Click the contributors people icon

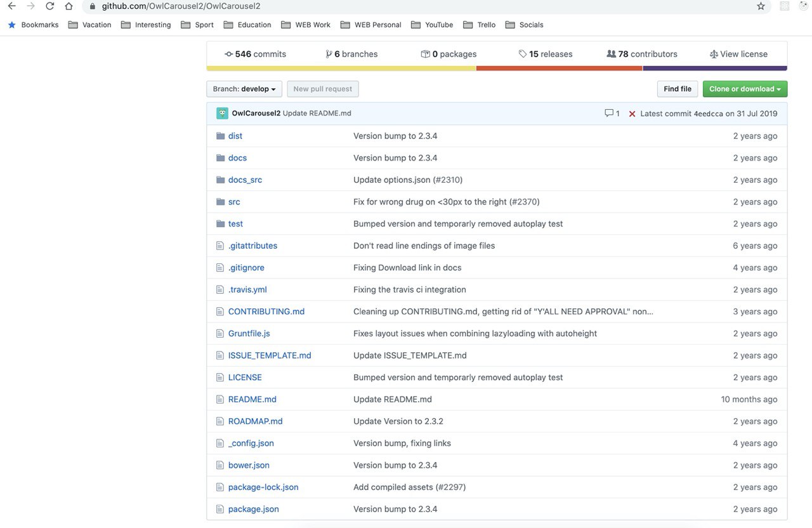(612, 54)
